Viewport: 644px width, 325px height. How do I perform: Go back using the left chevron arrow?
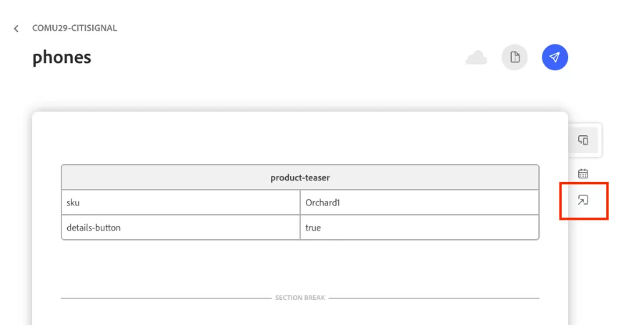16,29
